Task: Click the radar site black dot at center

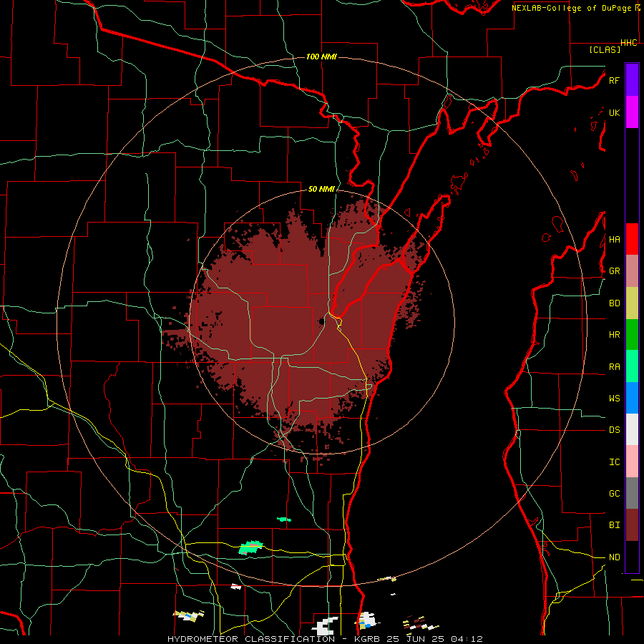Action: [322, 321]
